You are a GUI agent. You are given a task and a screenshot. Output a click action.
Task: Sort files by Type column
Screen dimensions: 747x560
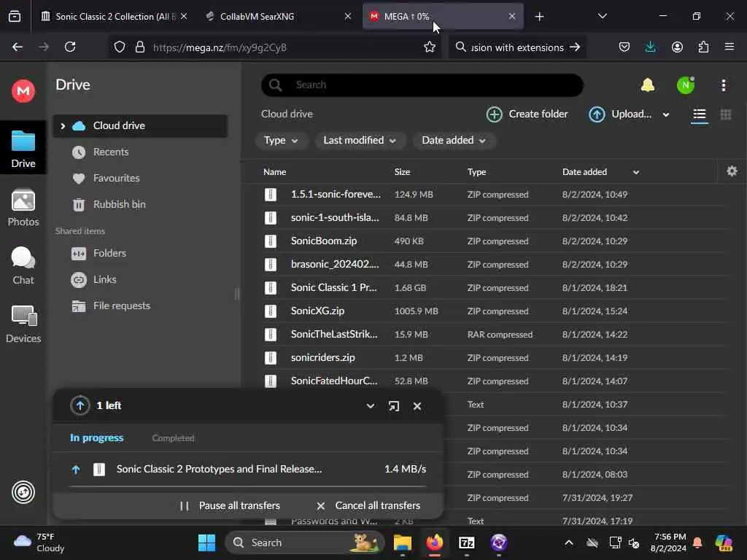(476, 172)
